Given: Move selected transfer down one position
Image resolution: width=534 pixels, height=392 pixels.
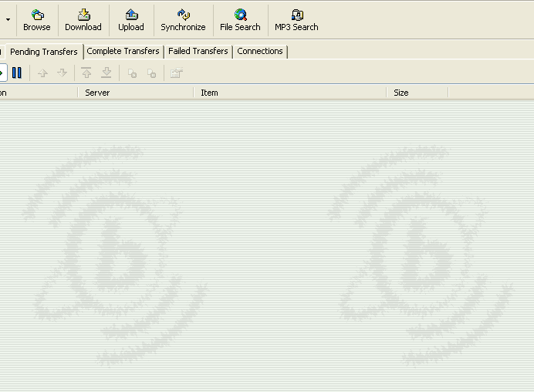Looking at the screenshot, I should pos(63,73).
